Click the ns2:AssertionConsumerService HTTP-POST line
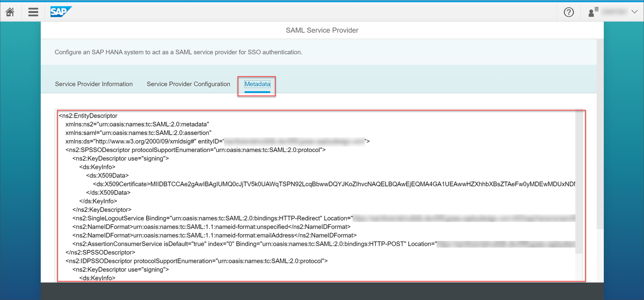Screen dimensions: 644x300 coord(323,244)
